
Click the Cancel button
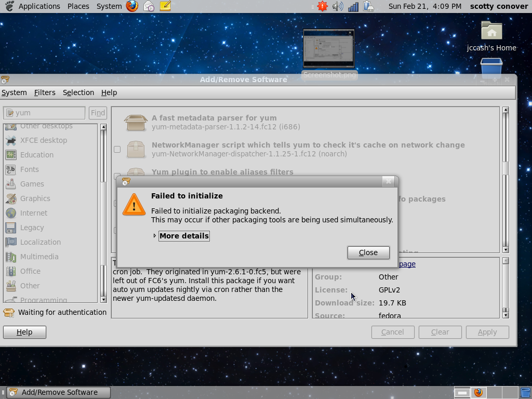(393, 332)
